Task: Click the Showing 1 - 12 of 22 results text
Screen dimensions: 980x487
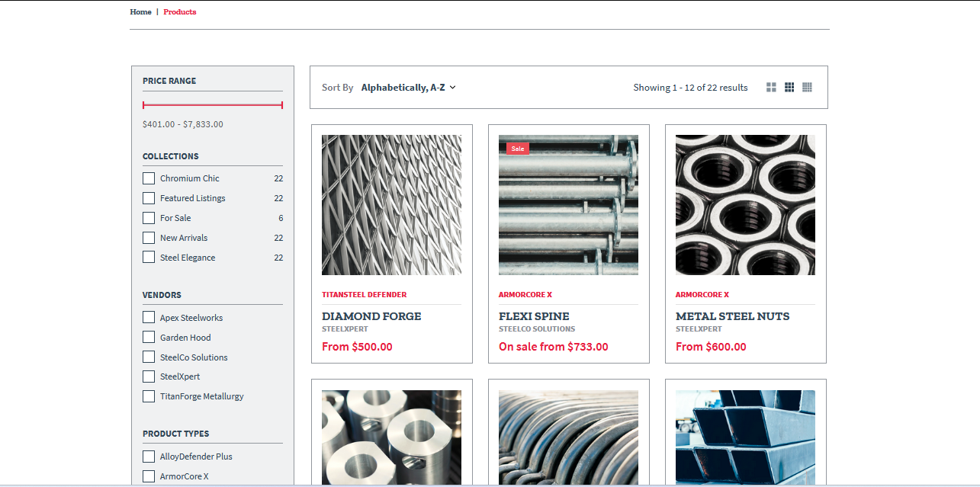Action: [690, 88]
